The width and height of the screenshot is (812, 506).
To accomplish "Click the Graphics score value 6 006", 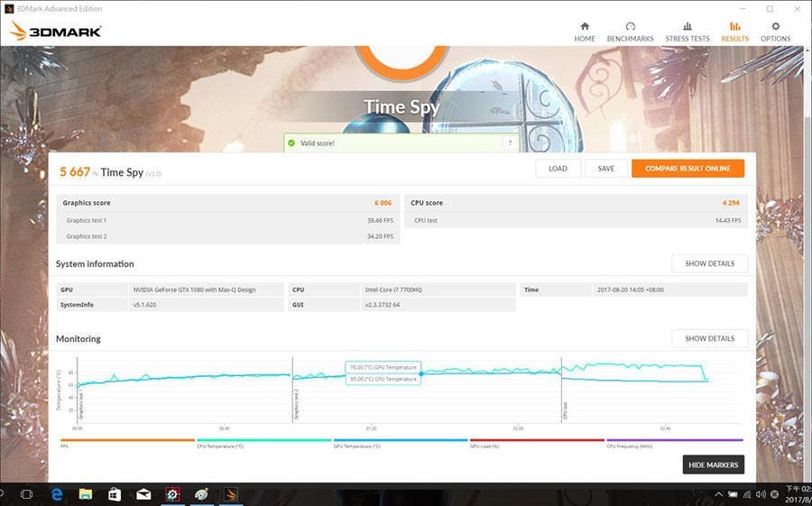I will (x=383, y=203).
